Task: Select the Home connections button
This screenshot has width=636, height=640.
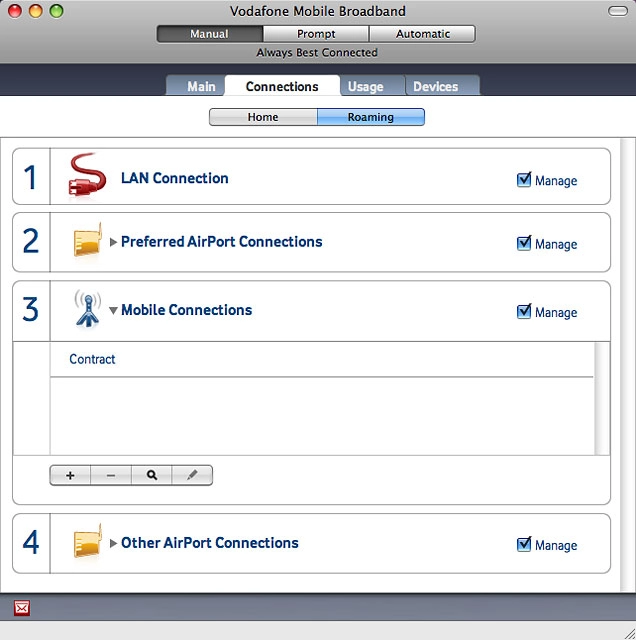Action: 263,117
